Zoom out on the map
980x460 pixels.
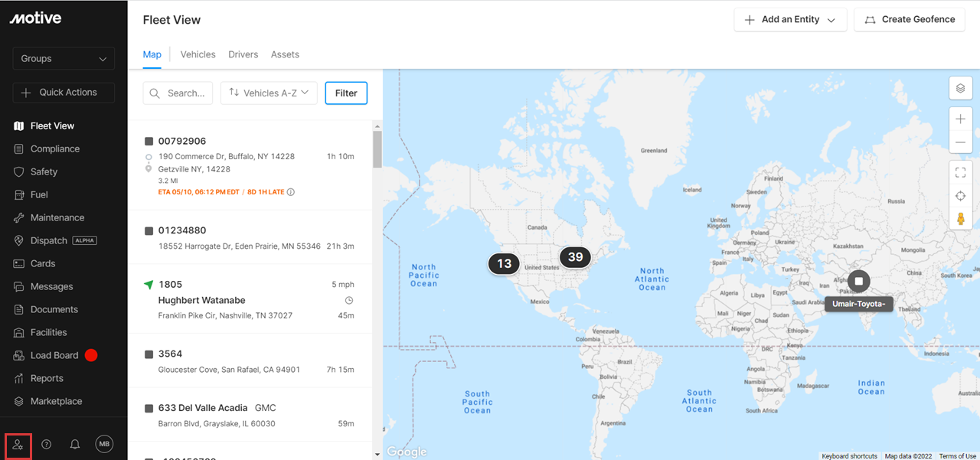961,143
